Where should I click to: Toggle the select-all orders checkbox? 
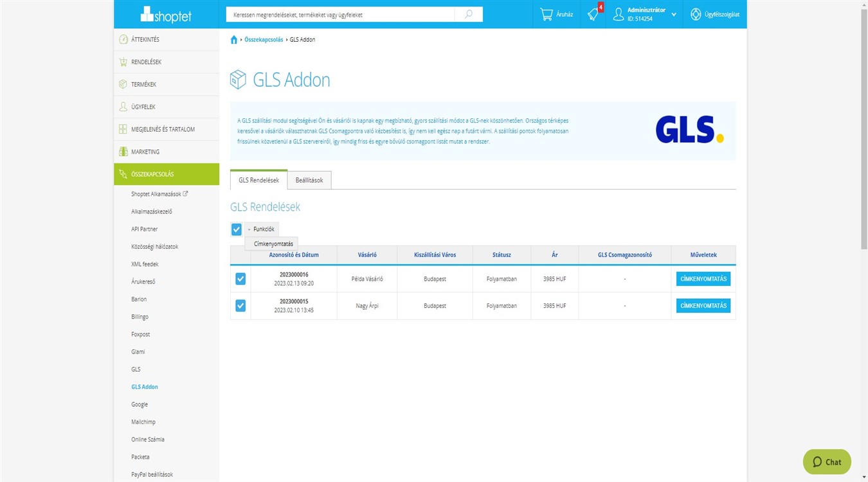coord(237,229)
